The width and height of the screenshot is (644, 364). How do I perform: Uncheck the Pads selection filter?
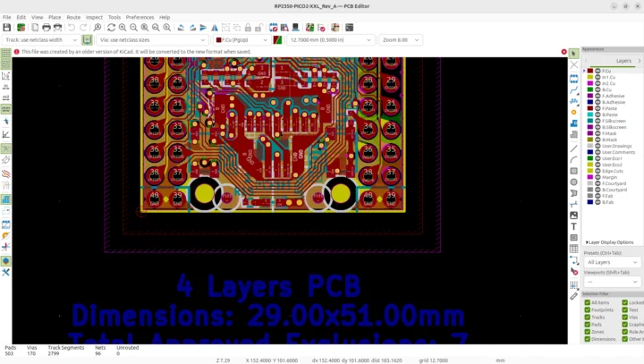pos(588,325)
